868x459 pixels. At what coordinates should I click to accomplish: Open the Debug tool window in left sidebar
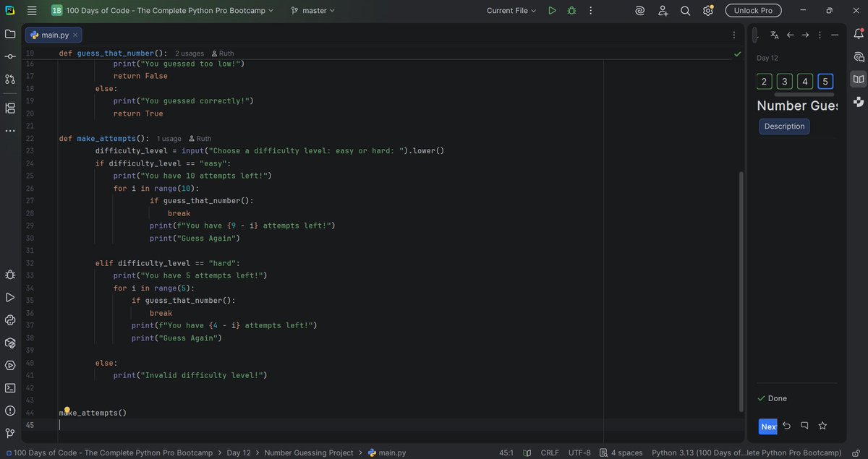pyautogui.click(x=10, y=275)
